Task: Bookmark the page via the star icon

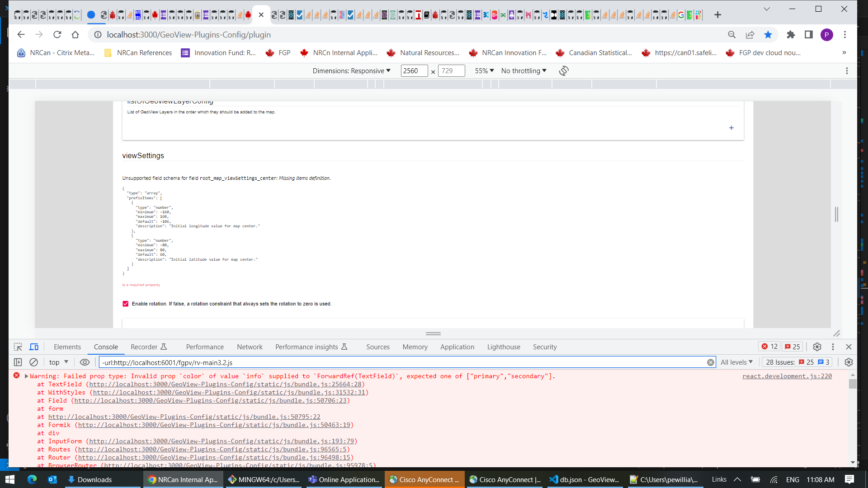Action: point(769,34)
